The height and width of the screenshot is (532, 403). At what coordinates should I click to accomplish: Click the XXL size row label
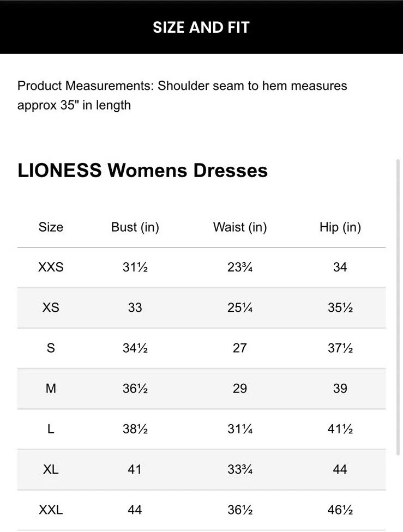51,510
